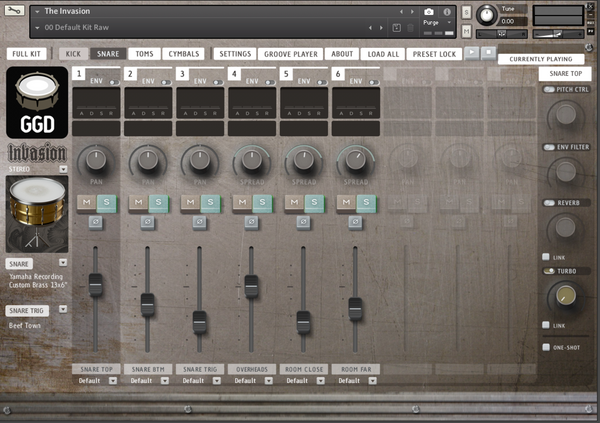Viewport: 600px width, 423px height.
Task: Switch to the Toms tab
Action: coord(144,54)
